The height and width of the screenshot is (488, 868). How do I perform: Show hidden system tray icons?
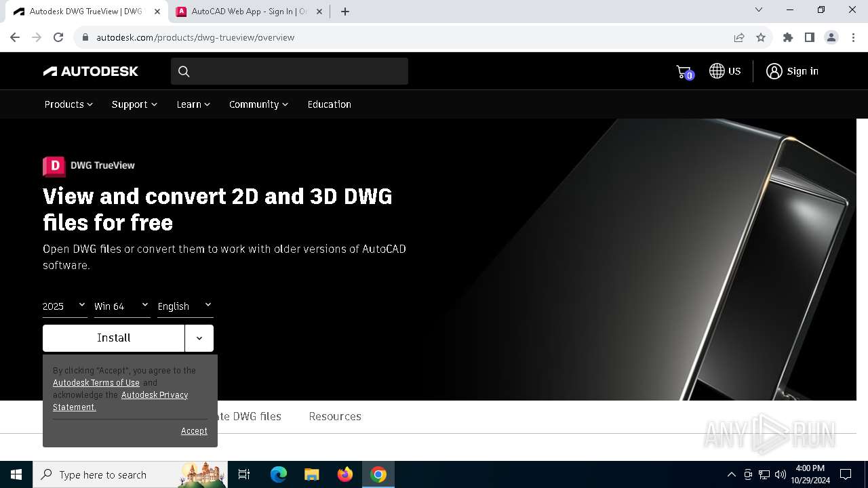click(731, 474)
